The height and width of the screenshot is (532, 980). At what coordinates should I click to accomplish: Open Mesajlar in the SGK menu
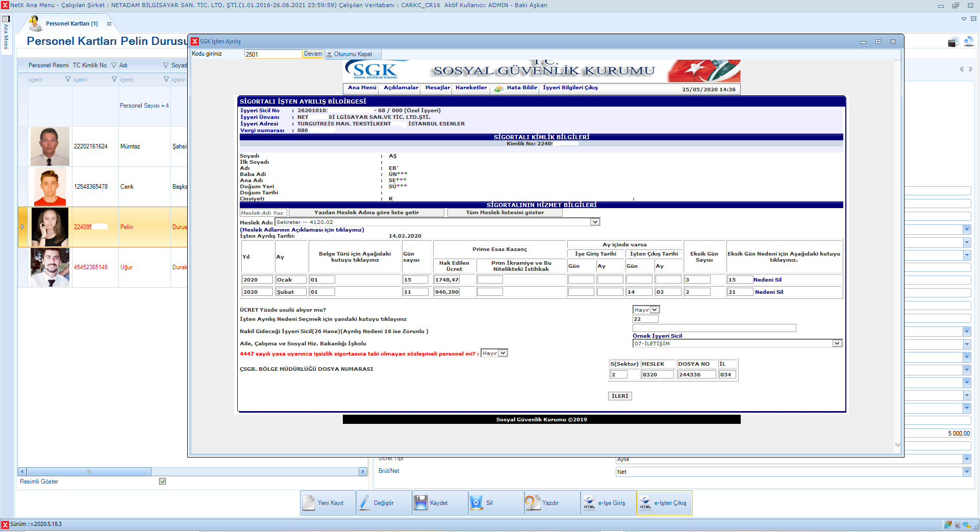438,88
